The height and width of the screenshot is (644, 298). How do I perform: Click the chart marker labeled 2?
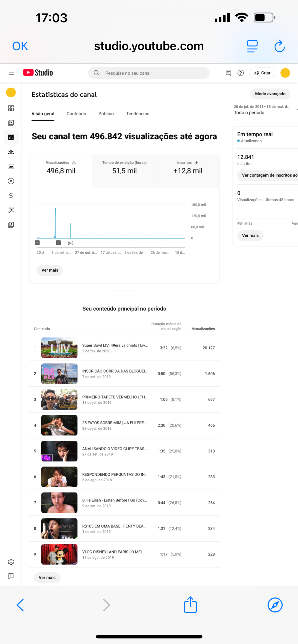[x=37, y=243]
